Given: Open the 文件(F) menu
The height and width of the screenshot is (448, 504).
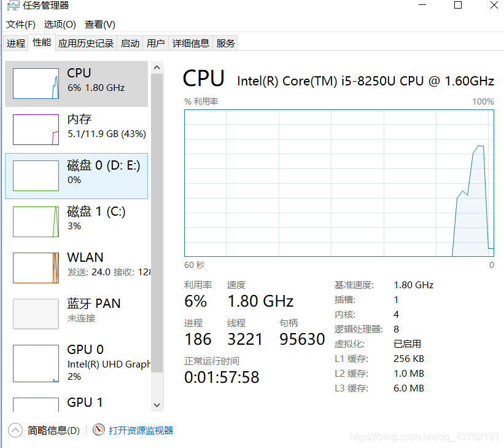Looking at the screenshot, I should (x=21, y=25).
